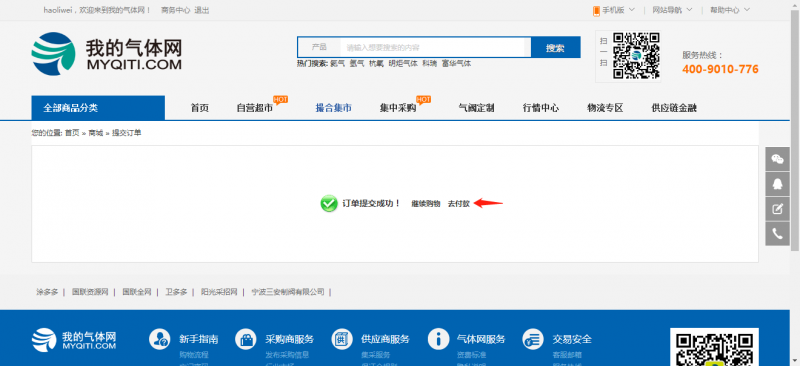800x366 pixels.
Task: Open the 供应链金融 navigation tab
Action: tap(674, 108)
